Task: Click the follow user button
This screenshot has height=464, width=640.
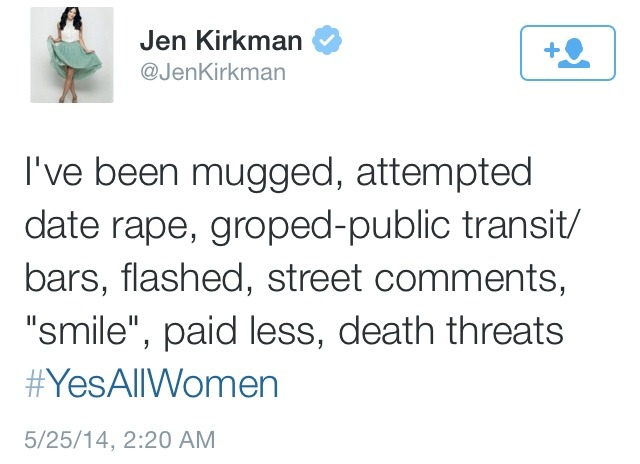Action: point(567,53)
